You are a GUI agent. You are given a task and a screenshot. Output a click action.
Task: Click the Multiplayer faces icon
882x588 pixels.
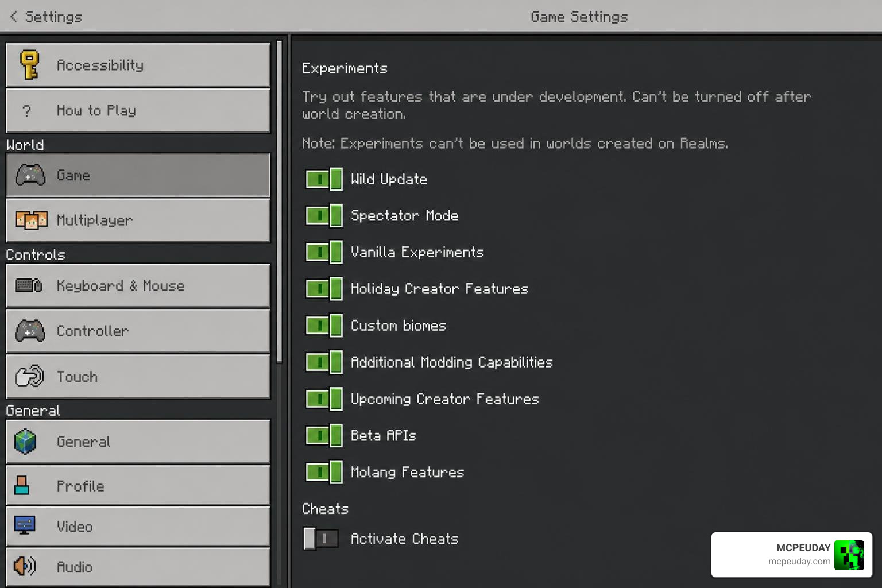coord(31,220)
